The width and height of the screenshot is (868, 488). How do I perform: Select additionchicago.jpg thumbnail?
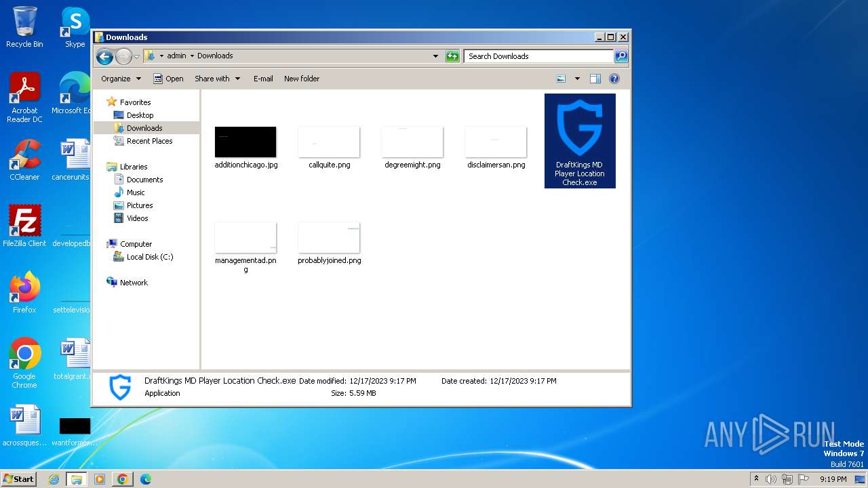tap(245, 142)
